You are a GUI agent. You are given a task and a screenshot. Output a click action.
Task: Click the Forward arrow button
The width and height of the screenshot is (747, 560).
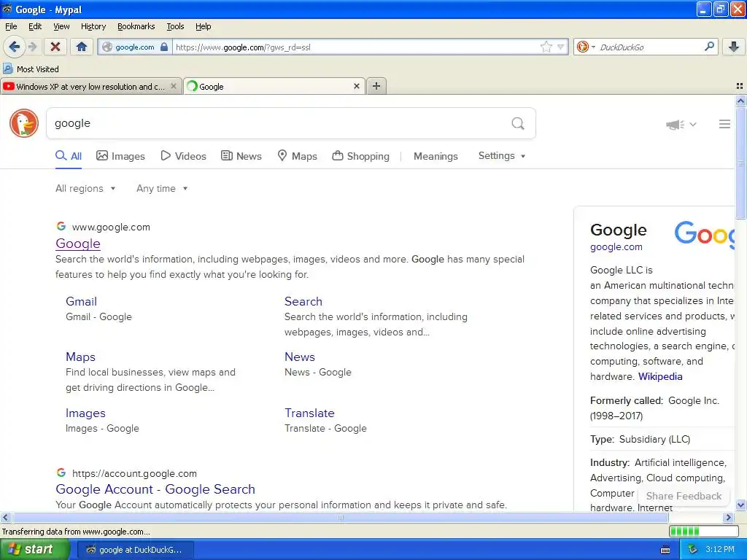coord(32,47)
